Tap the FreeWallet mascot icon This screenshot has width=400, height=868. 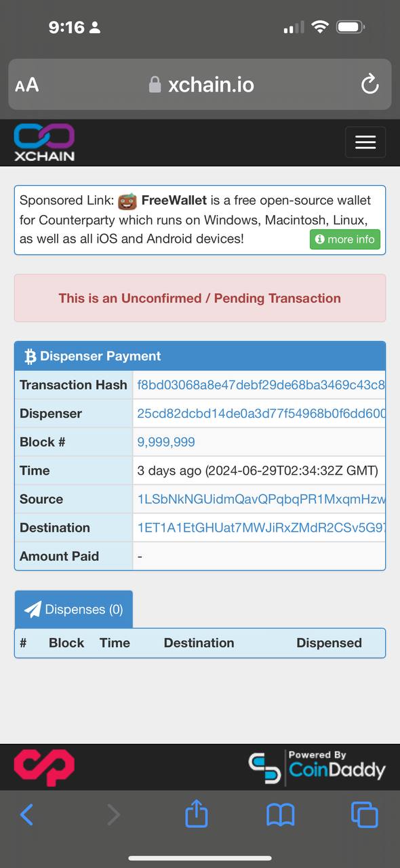point(127,201)
